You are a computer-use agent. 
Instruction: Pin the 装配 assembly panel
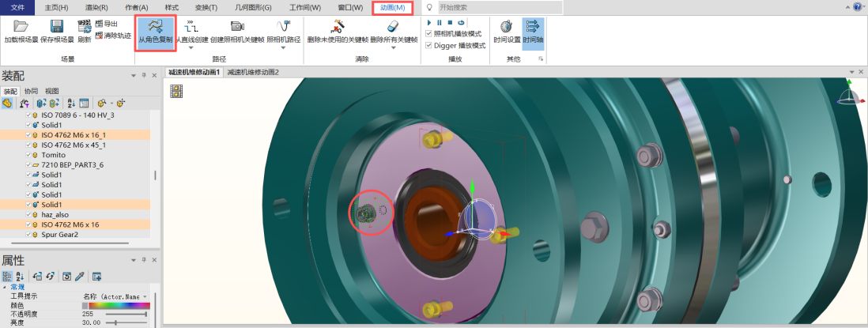click(x=144, y=76)
